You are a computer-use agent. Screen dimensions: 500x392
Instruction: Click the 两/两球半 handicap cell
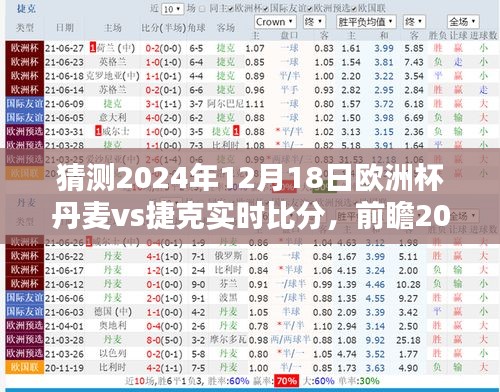point(290,339)
